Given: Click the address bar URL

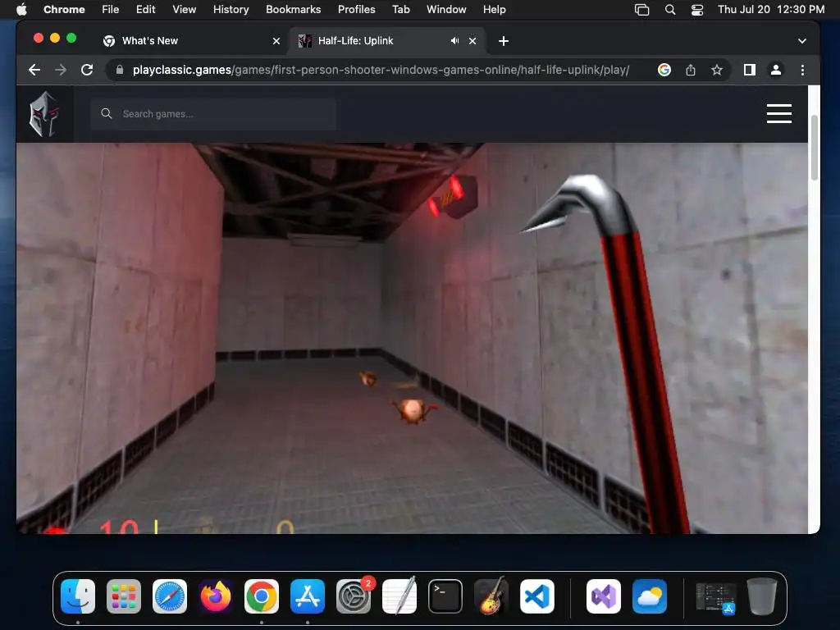Looking at the screenshot, I should (381, 70).
